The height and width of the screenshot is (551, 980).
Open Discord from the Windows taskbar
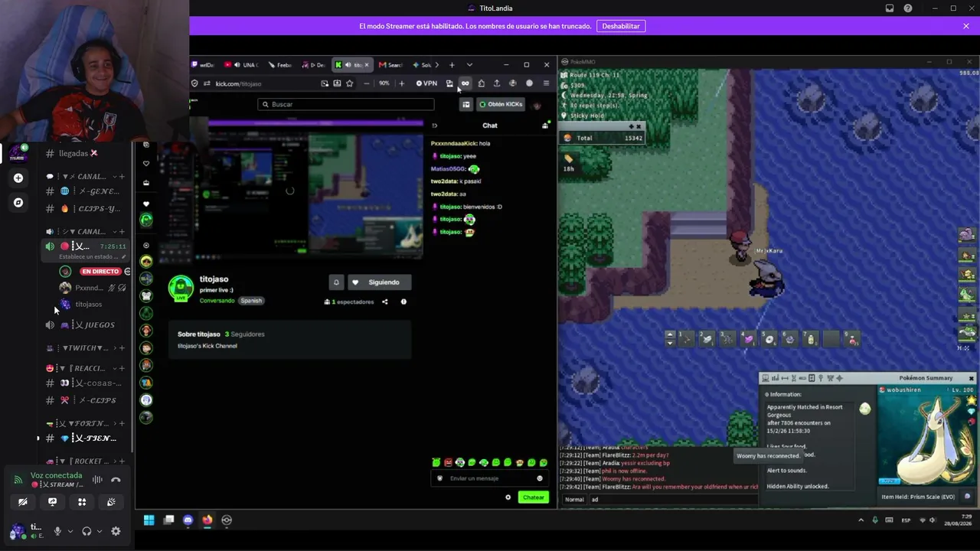tap(188, 520)
